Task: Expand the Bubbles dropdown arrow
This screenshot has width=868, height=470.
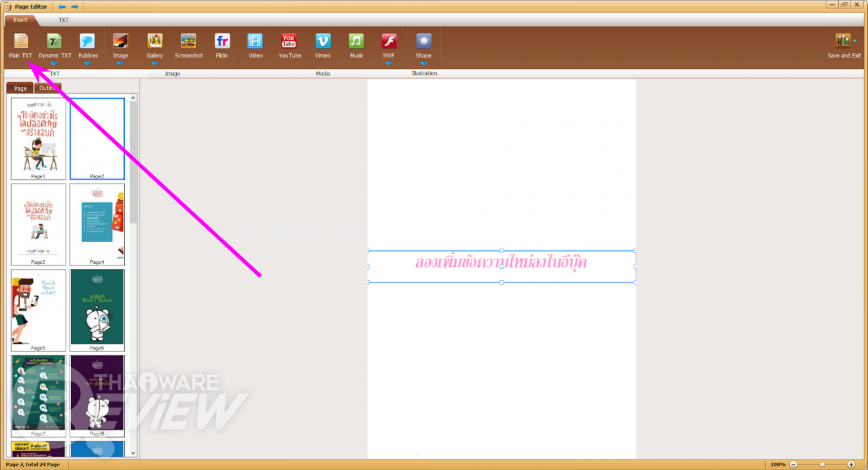Action: [87, 64]
